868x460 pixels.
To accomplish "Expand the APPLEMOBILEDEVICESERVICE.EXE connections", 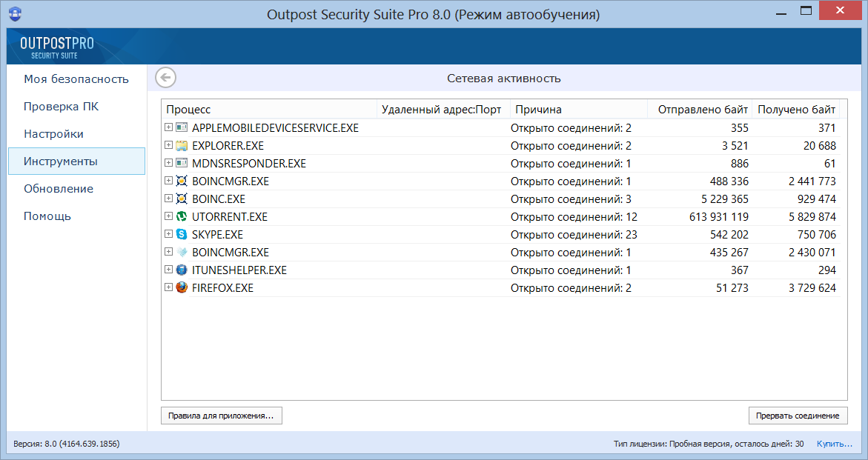I will point(169,128).
